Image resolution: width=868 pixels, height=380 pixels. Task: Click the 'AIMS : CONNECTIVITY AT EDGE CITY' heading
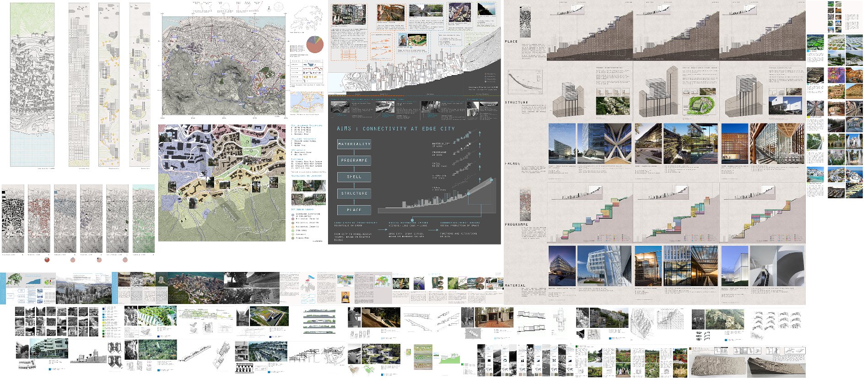pos(396,129)
